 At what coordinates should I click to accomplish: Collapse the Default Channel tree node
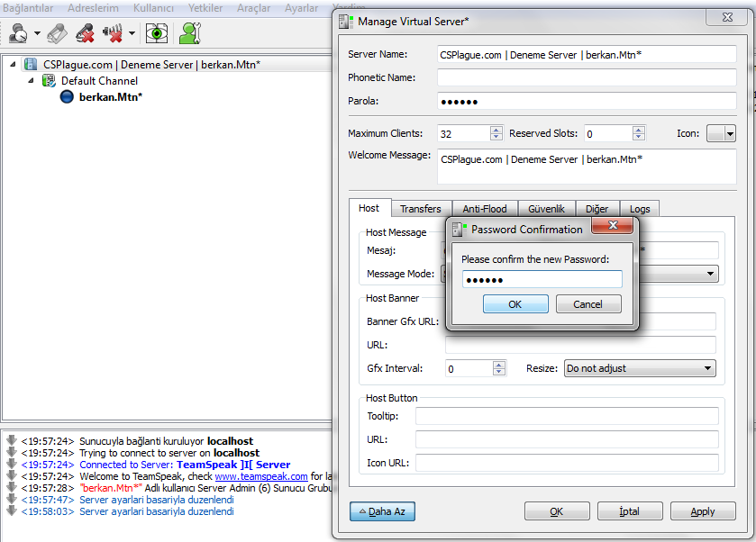(x=31, y=81)
